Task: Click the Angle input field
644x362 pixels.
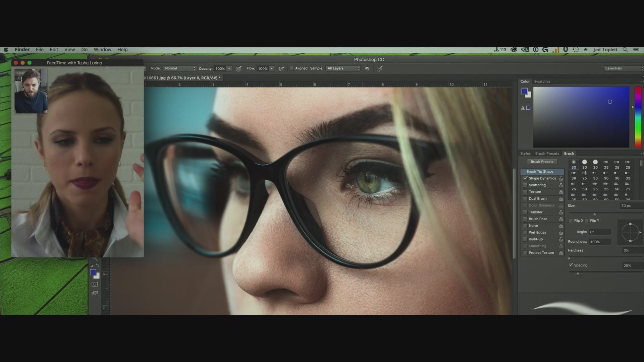Action: (x=600, y=232)
